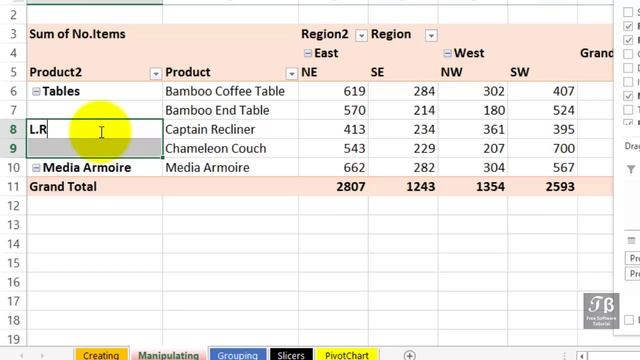Tick the field checkbox beside letter T
Image resolution: width=640 pixels, height=360 pixels.
point(628,110)
